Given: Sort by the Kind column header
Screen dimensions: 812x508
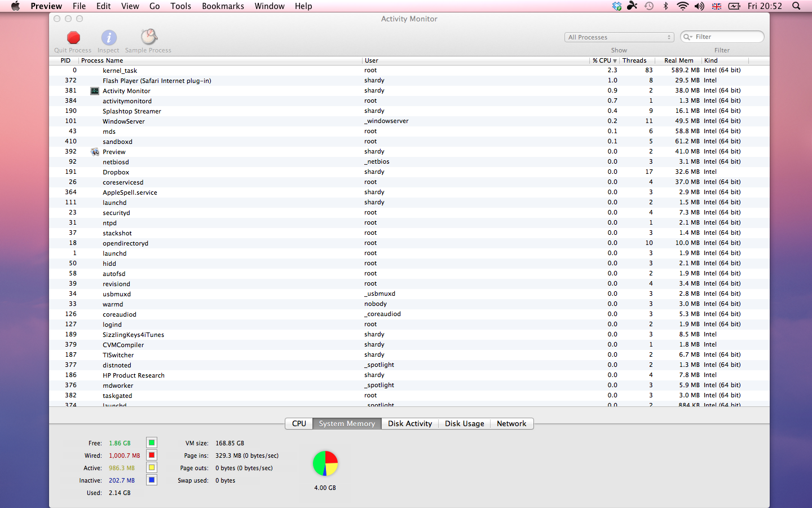Looking at the screenshot, I should (x=725, y=60).
